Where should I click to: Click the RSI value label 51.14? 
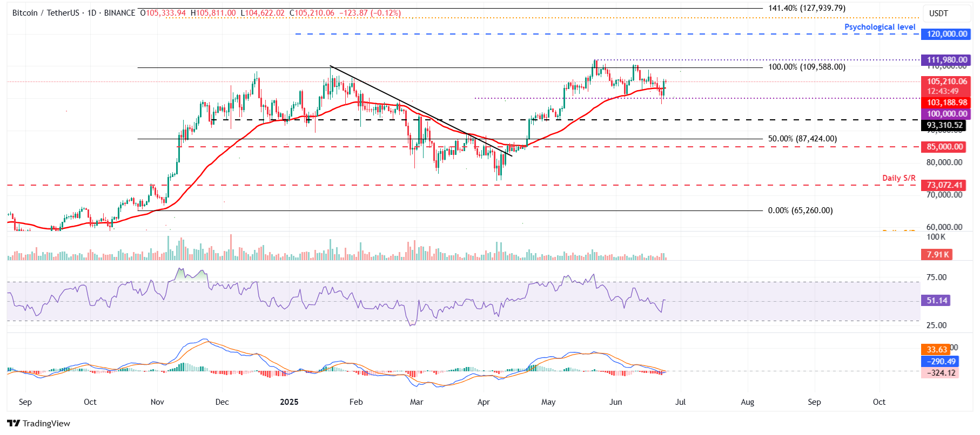click(937, 301)
